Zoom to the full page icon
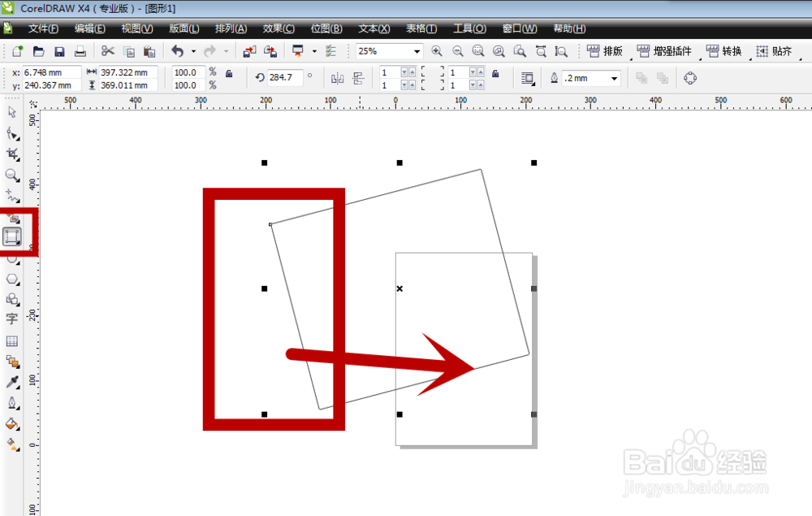Image resolution: width=812 pixels, height=516 pixels. click(x=541, y=50)
